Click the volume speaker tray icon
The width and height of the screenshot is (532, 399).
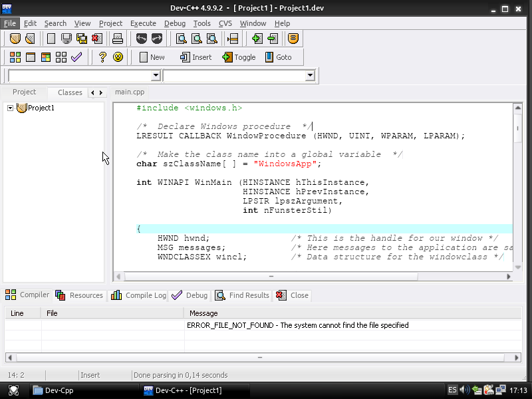pos(465,390)
